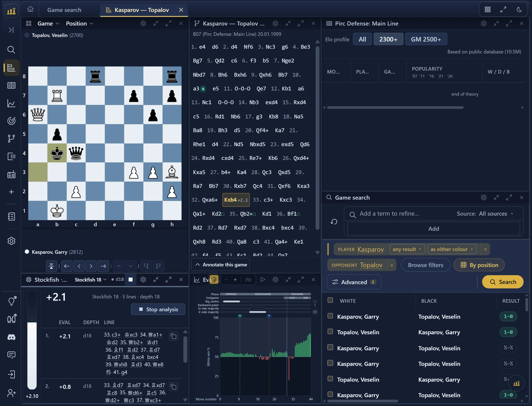Reset the game search refresh icon
Viewport: 532px width, 406px height.
point(334,221)
